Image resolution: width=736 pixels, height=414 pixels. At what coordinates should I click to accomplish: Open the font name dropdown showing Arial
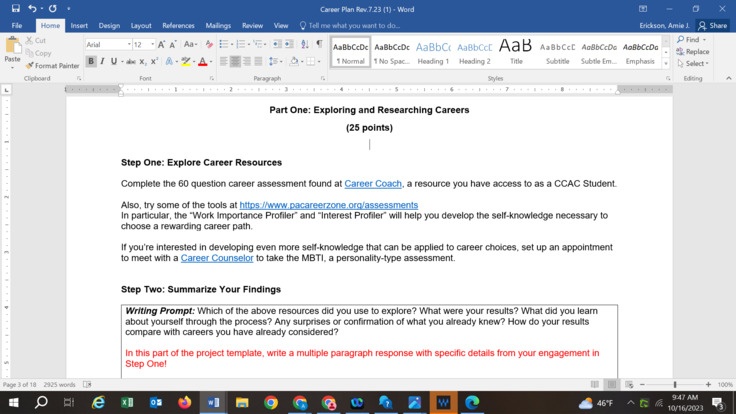pos(107,45)
